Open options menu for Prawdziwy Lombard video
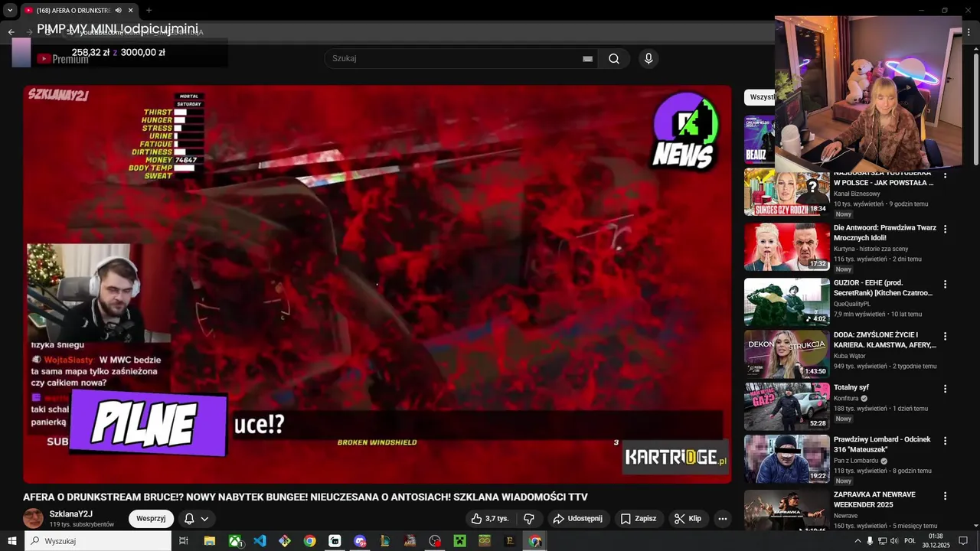This screenshot has width=980, height=551. [x=945, y=441]
